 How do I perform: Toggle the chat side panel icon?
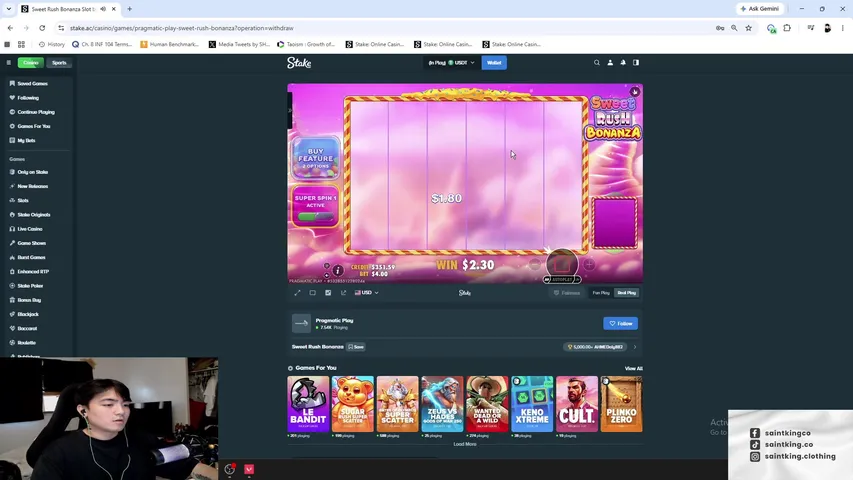coord(636,63)
